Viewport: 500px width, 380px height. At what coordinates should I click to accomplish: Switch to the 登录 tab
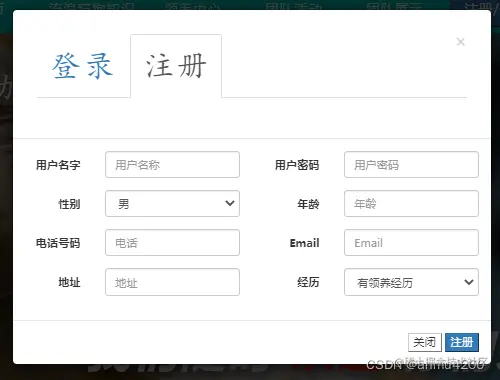[x=83, y=66]
